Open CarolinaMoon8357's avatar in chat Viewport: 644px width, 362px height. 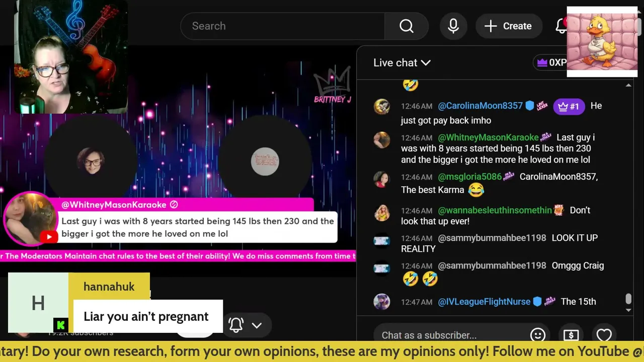382,106
